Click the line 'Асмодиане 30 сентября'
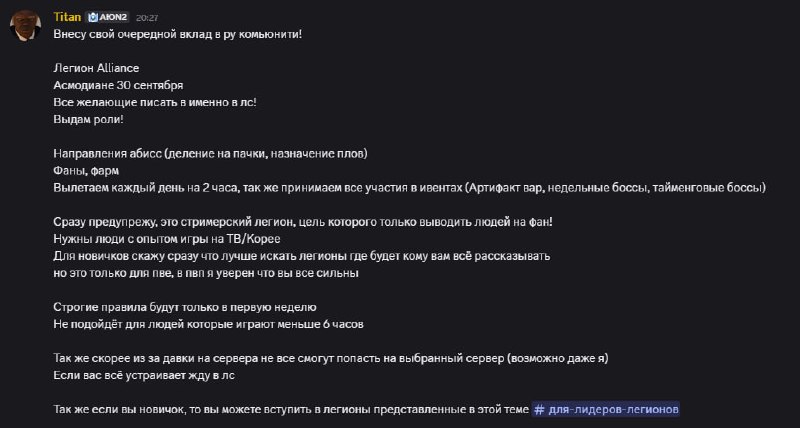 (118, 85)
